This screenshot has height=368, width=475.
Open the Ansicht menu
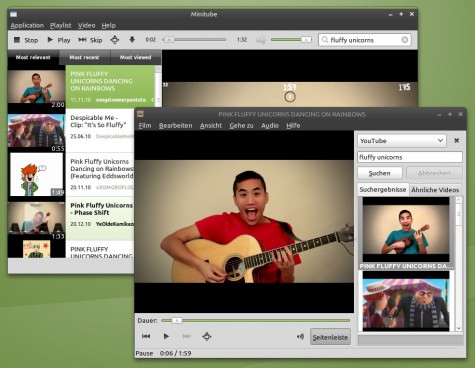[x=211, y=126]
